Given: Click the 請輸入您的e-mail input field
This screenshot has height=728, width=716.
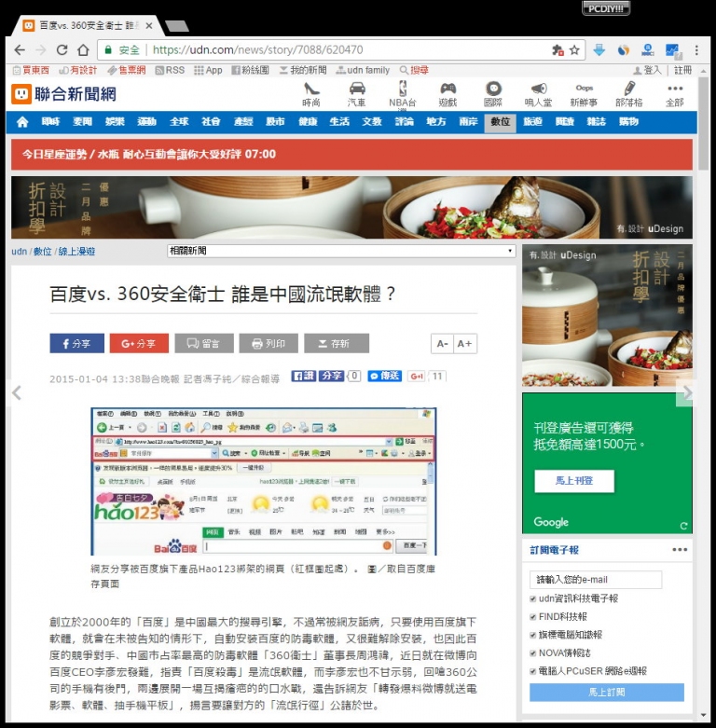Looking at the screenshot, I should (596, 580).
